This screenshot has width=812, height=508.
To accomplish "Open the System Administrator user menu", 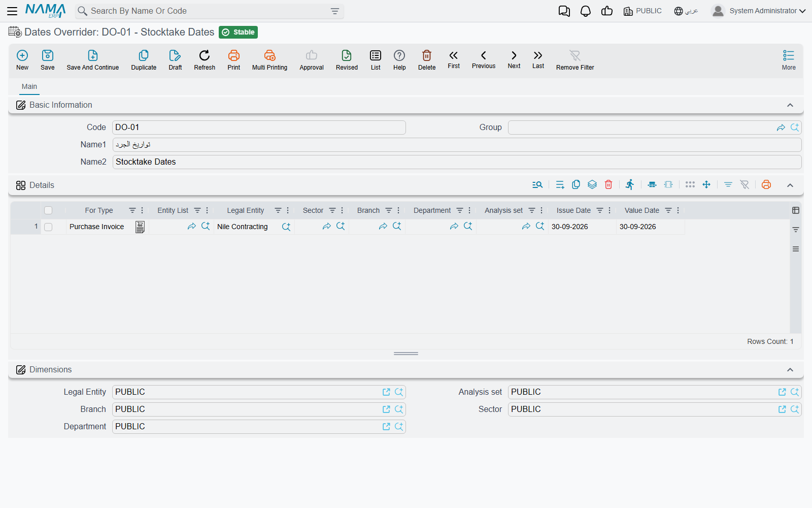I will (758, 11).
